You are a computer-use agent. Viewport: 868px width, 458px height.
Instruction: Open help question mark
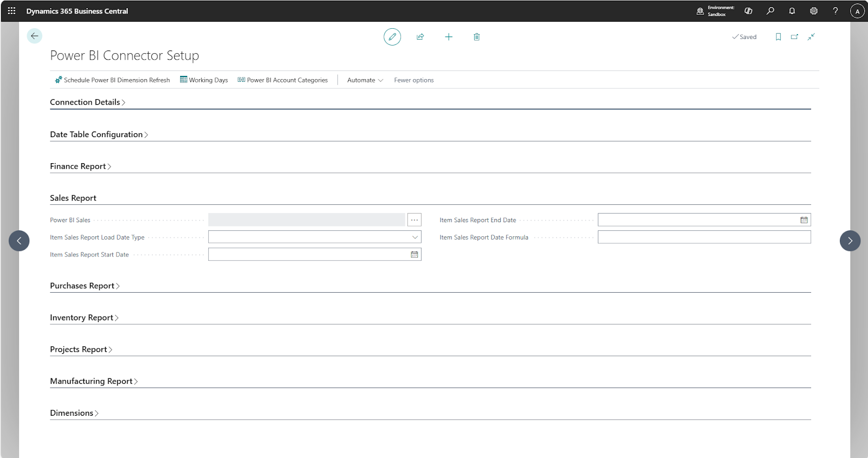point(835,11)
